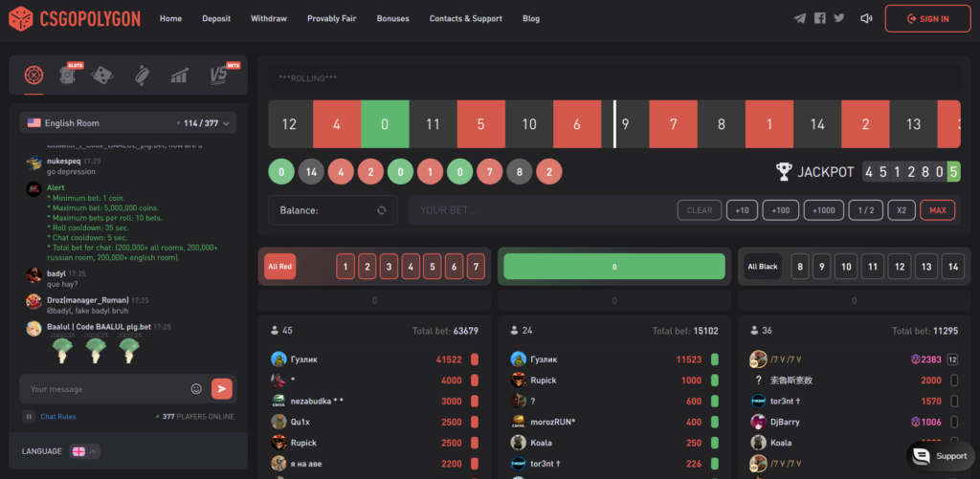Bet on the green 0 bar
The height and width of the screenshot is (479, 980).
click(x=613, y=268)
